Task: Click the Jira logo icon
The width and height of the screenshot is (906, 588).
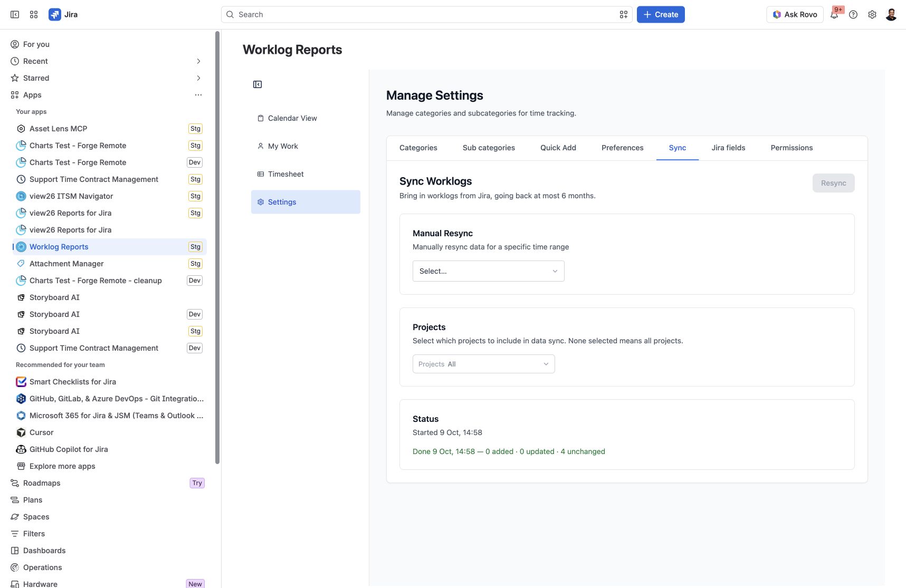Action: pyautogui.click(x=54, y=15)
